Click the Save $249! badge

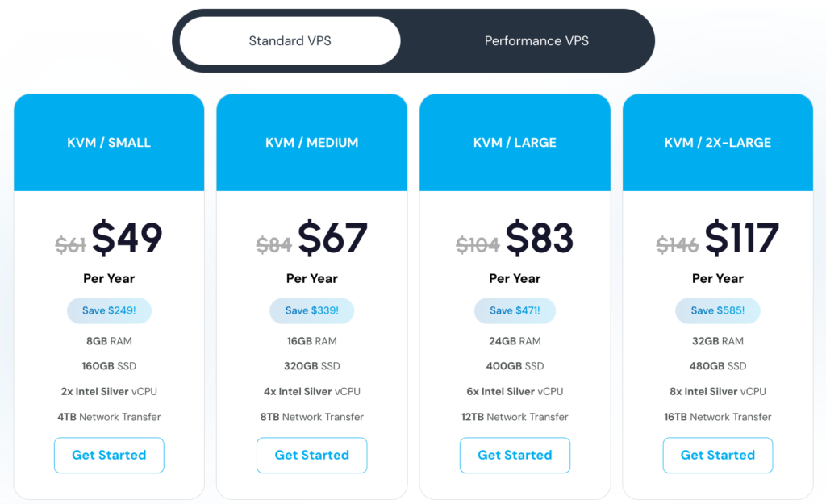[109, 310]
